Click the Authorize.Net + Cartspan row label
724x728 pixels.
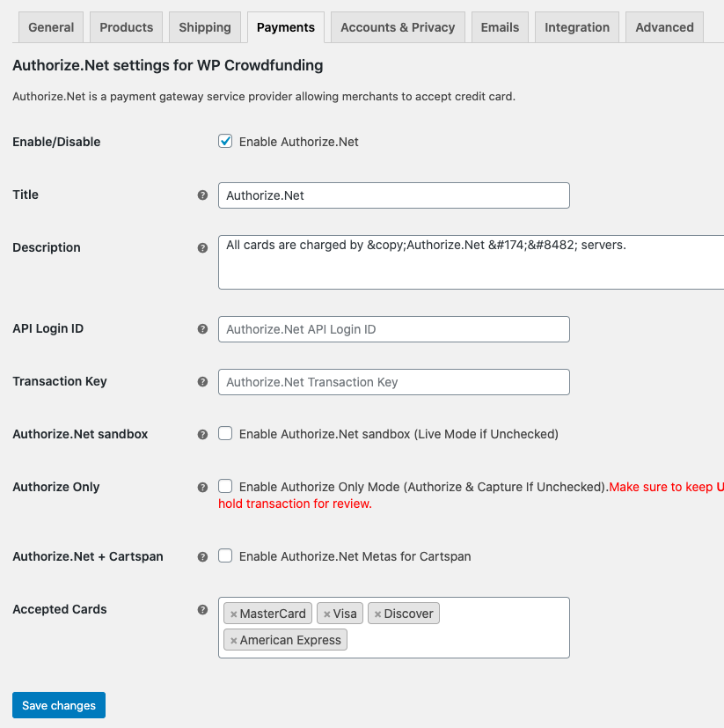click(x=88, y=556)
